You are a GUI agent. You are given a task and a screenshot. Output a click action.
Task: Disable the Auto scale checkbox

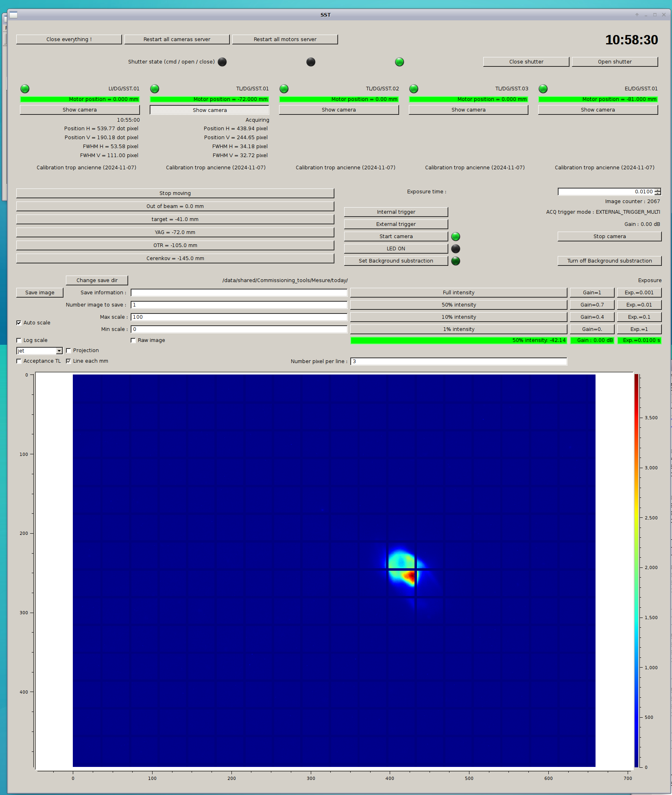coord(19,323)
